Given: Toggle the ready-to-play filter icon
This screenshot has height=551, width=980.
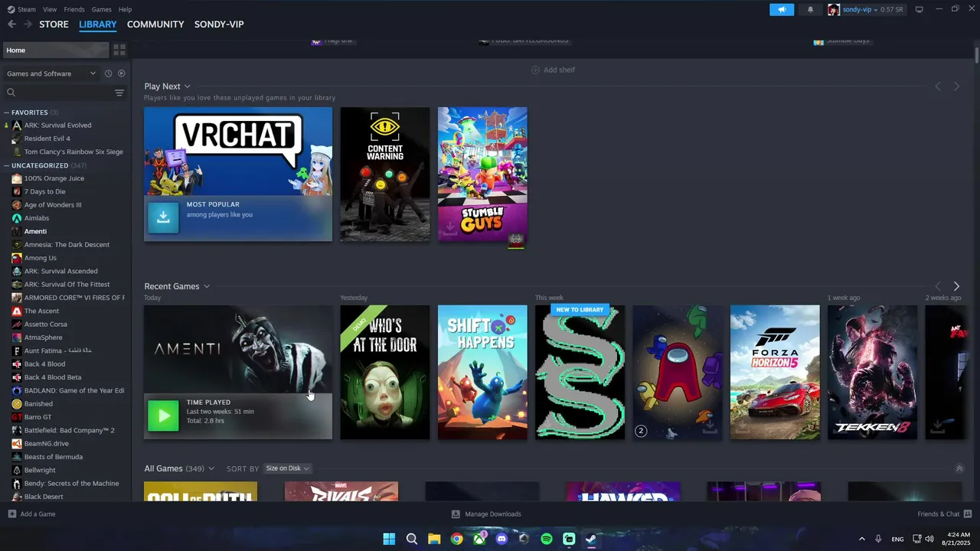Looking at the screenshot, I should tap(121, 73).
